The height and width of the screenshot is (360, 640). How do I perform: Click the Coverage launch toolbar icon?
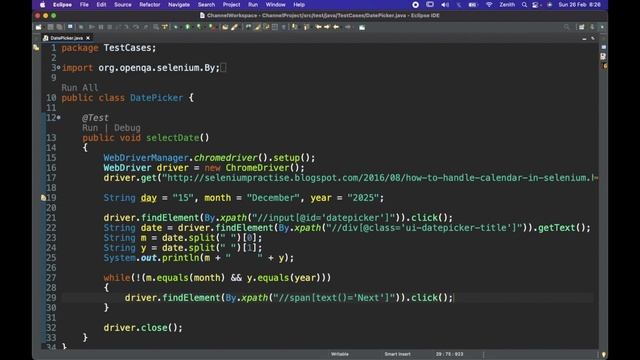[x=199, y=27]
